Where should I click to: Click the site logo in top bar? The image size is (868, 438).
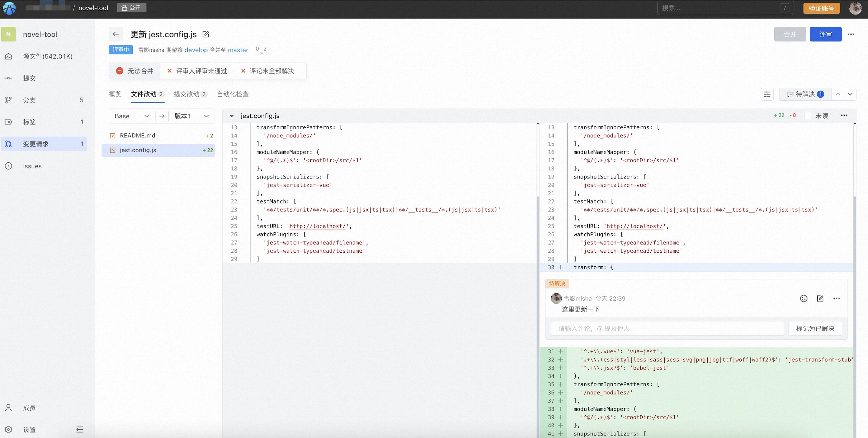pyautogui.click(x=9, y=8)
